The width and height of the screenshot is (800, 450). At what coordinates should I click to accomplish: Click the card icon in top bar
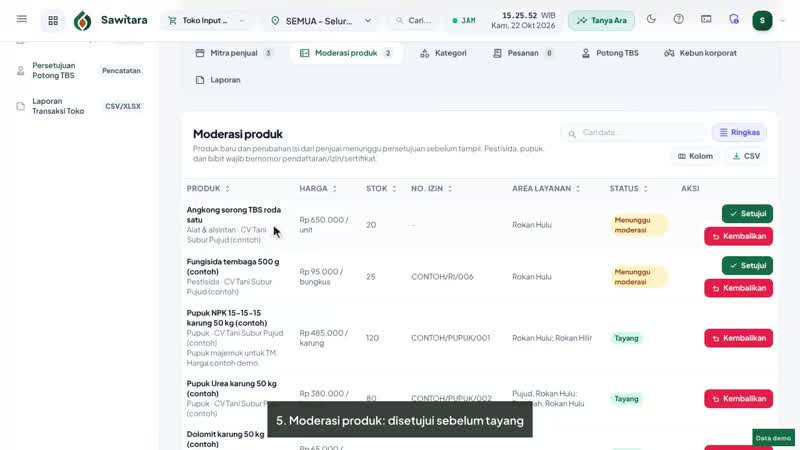click(x=706, y=19)
